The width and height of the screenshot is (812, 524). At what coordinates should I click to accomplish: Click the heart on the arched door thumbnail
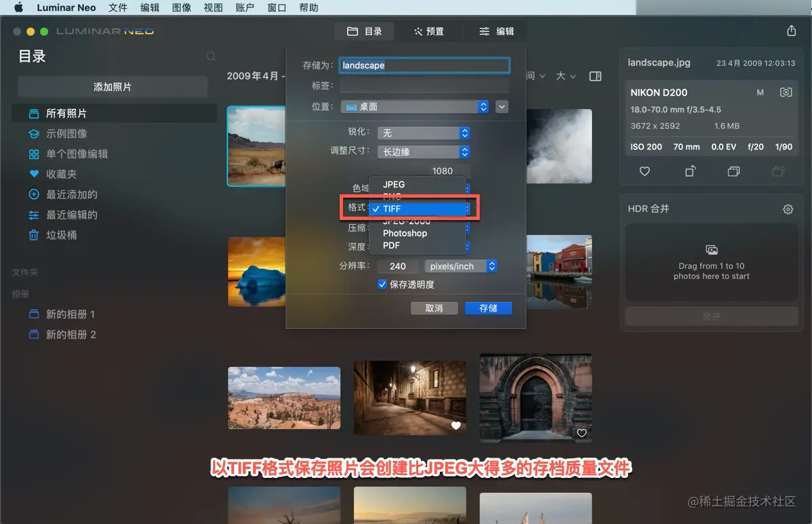581,433
